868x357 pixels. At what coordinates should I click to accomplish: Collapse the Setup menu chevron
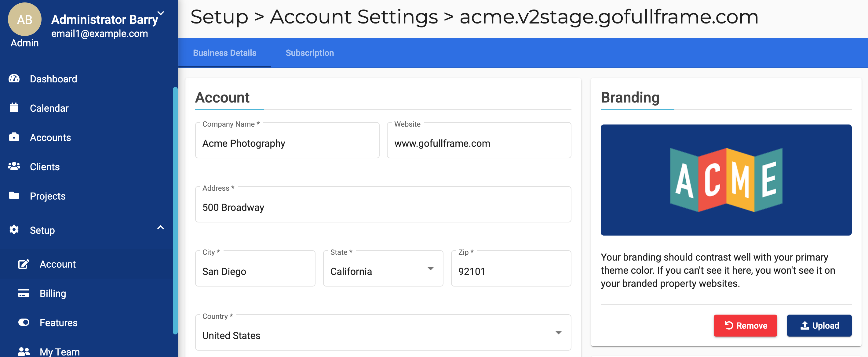(x=161, y=228)
